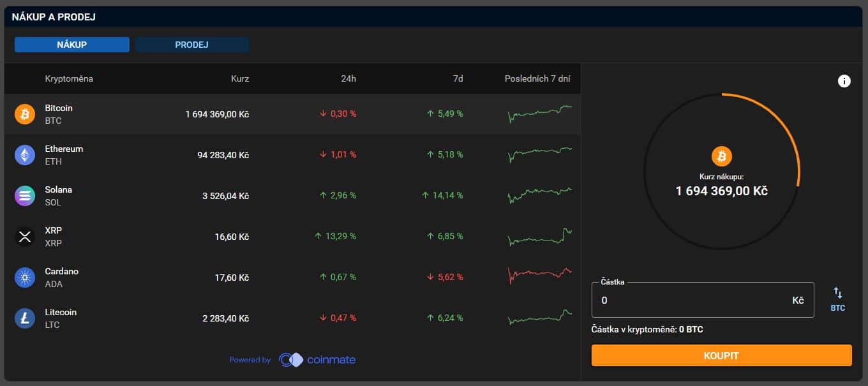Click the Bitcoin logo in the table
Viewport: 868px width, 386px height.
(25, 114)
